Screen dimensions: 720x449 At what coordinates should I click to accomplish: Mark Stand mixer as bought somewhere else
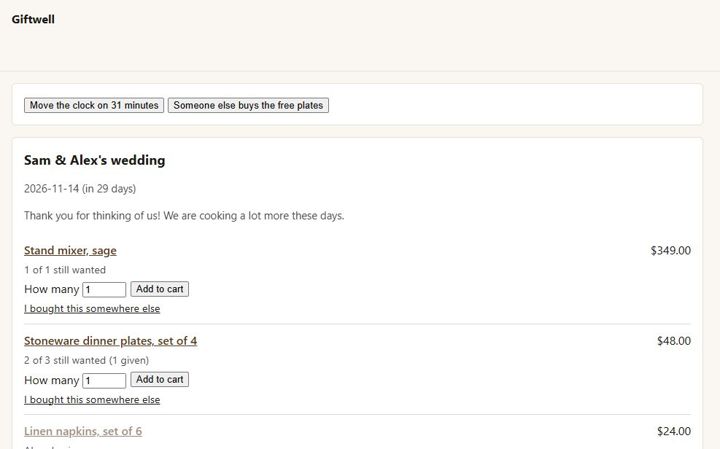tap(92, 309)
